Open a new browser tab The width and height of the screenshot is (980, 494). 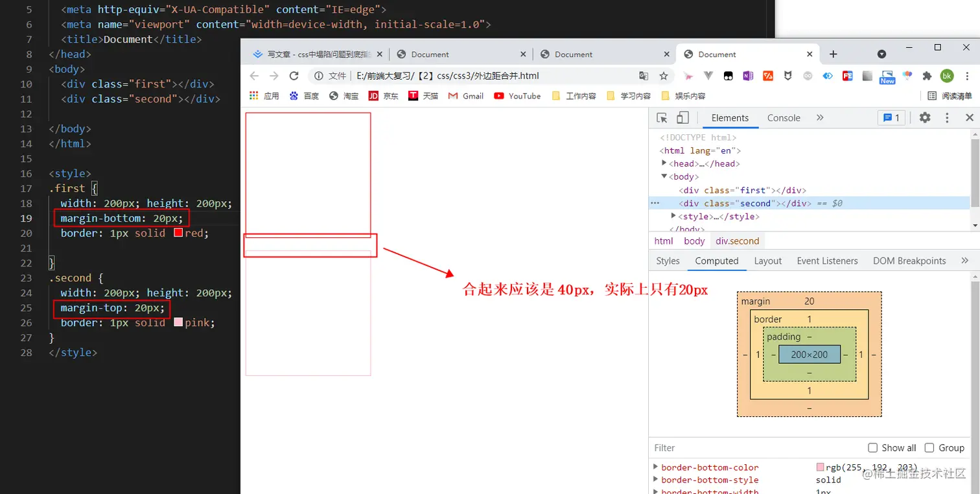pos(834,54)
